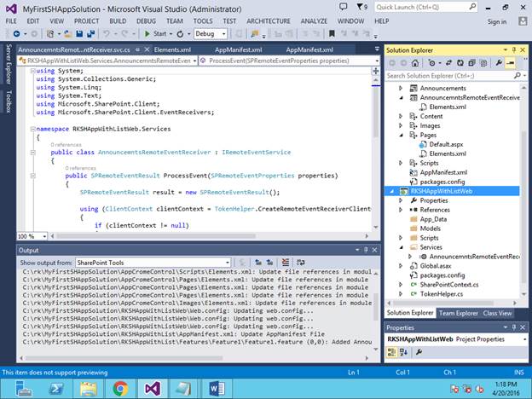Open Microsoft Word from the taskbar
The width and height of the screenshot is (532, 399).
[217, 389]
